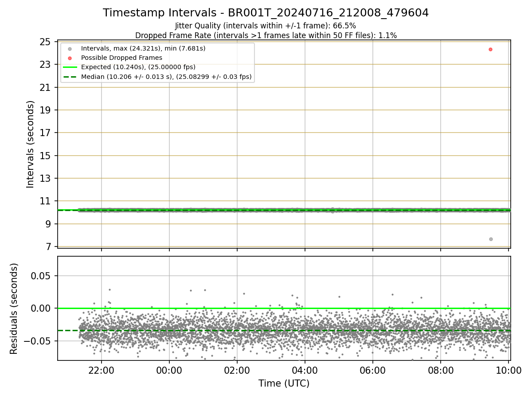Click the 13 tick on the intervals axis

46,179
